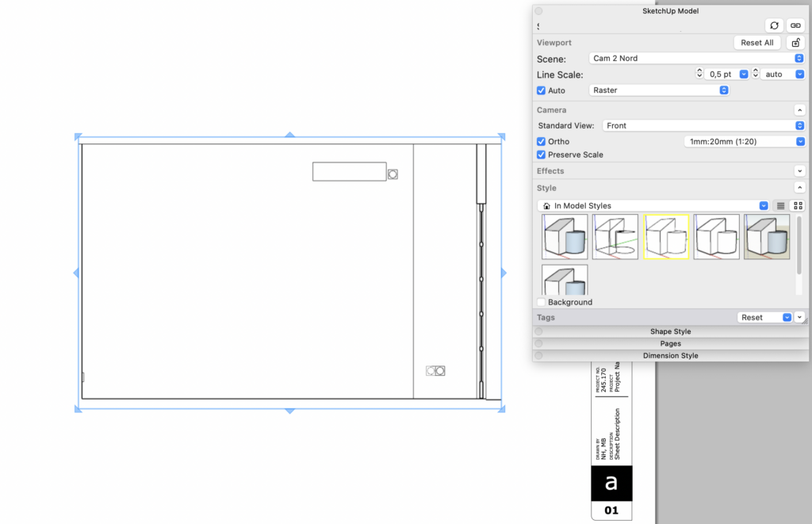This screenshot has width=812, height=524.
Task: Close the SketchUp Model panel with its circle button
Action: 538,11
